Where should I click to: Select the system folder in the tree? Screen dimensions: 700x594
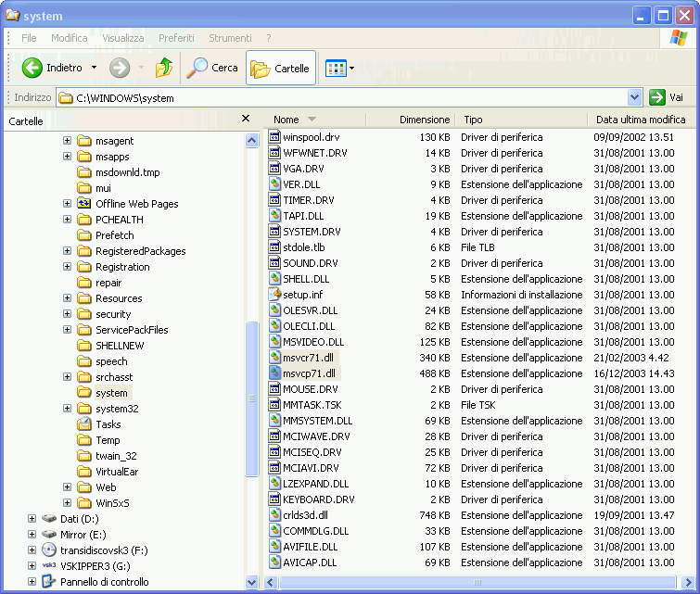click(x=111, y=393)
